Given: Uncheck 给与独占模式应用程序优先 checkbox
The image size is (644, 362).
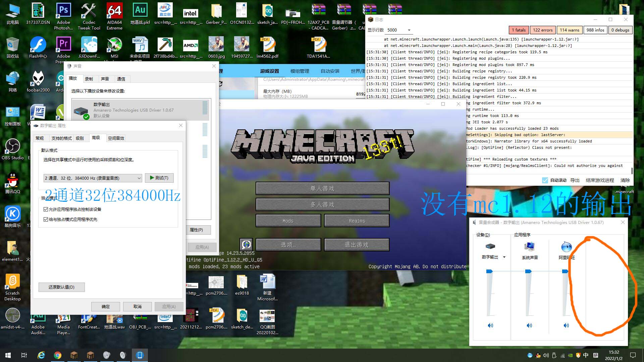Looking at the screenshot, I should pos(46,219).
